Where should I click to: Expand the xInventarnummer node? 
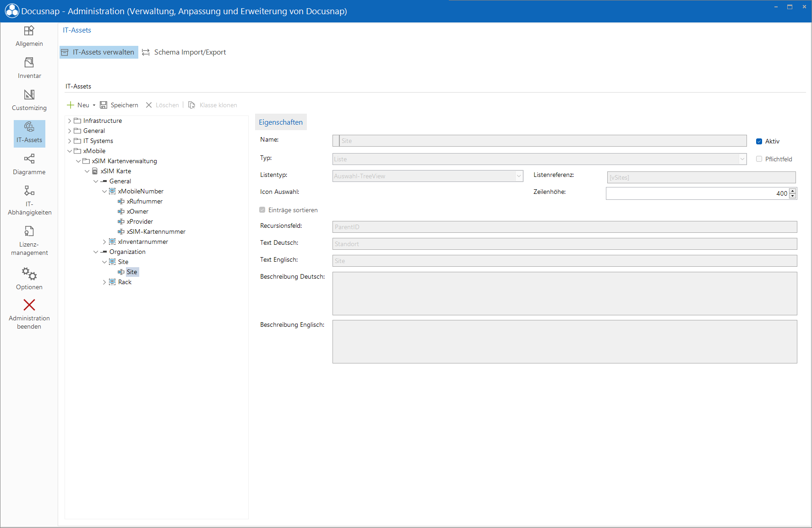104,242
